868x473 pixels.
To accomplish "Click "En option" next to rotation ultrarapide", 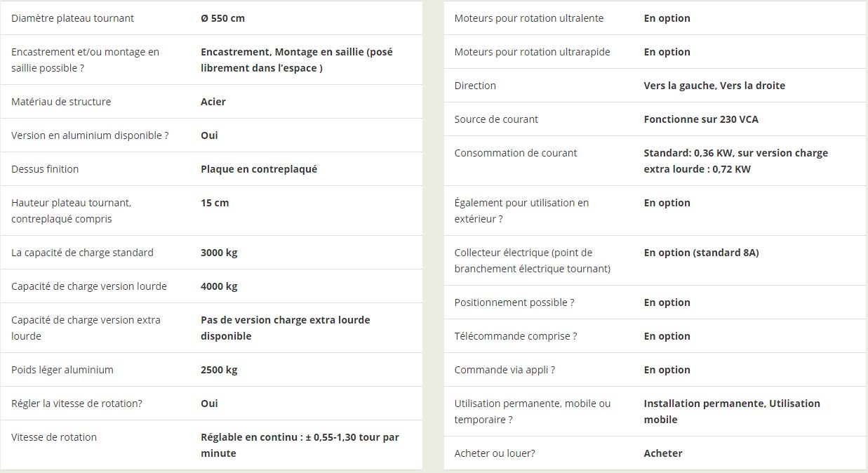I will tap(667, 52).
